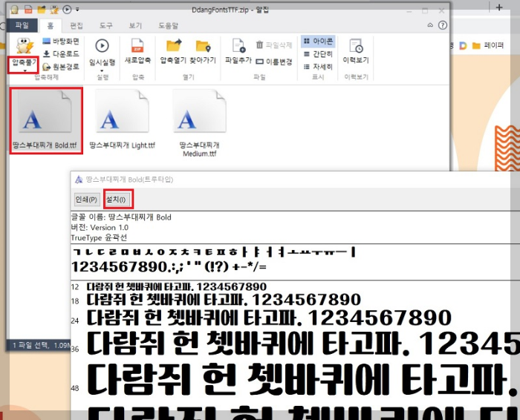Click 파일삭제 trash icon
Screen dimensions: 520x420
(259, 45)
